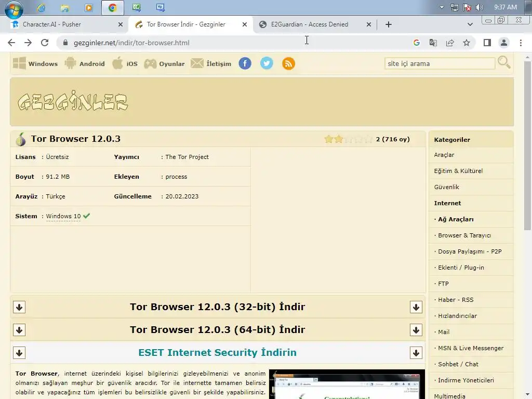The image size is (532, 399).
Task: Open the Android menu item
Action: click(85, 63)
